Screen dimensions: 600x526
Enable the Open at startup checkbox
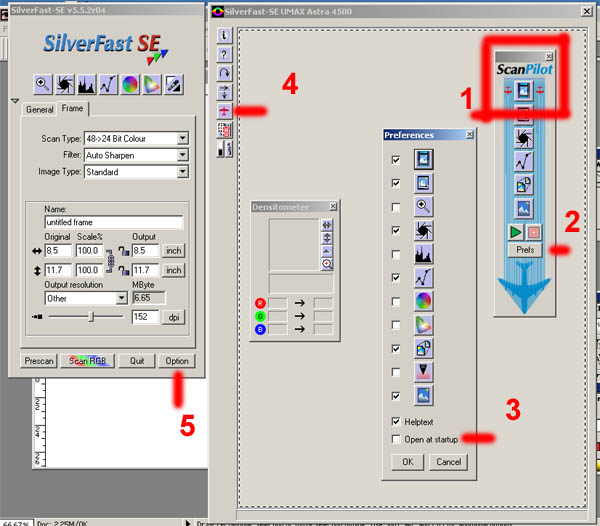396,439
